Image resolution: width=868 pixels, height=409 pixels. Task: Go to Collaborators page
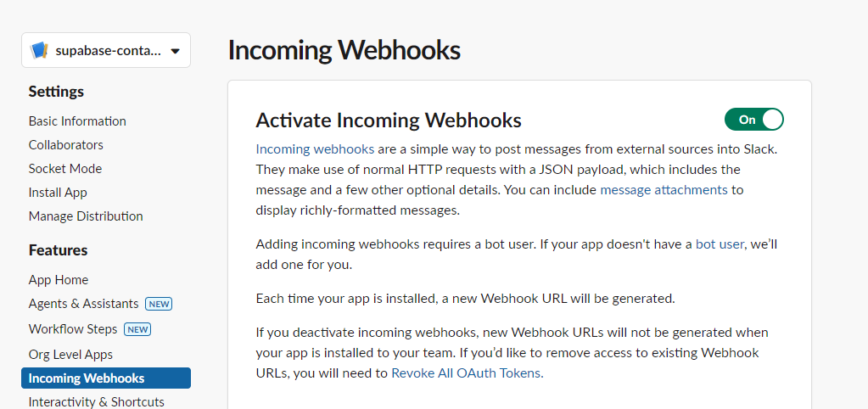coord(65,145)
